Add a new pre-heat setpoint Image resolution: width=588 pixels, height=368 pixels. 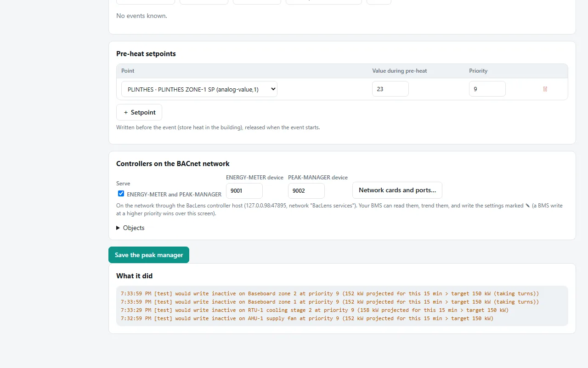[x=139, y=112]
